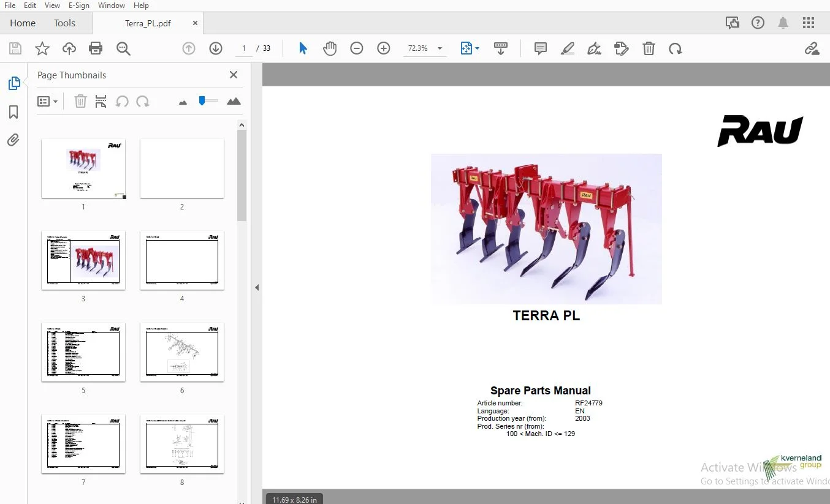The width and height of the screenshot is (830, 504).
Task: Open the stamp tool in the toolbar
Action: pos(622,48)
